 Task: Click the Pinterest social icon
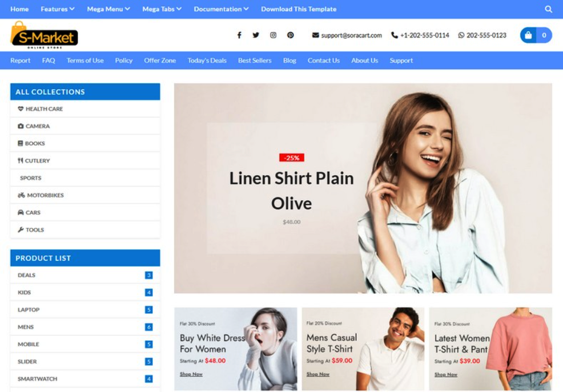click(290, 35)
